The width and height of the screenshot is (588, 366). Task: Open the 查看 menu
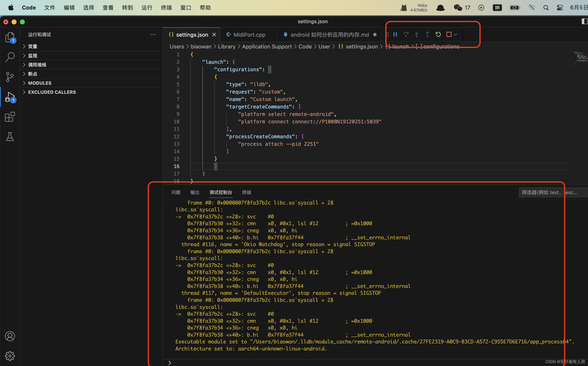(108, 7)
